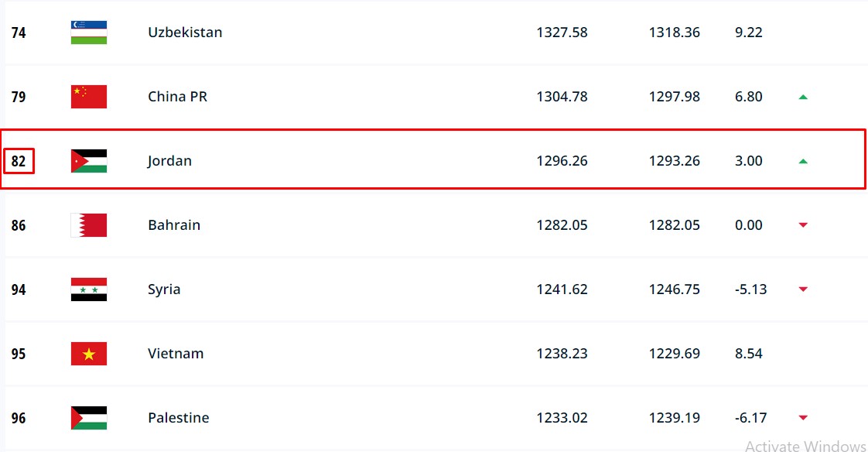Open the Jordan team link

point(169,161)
